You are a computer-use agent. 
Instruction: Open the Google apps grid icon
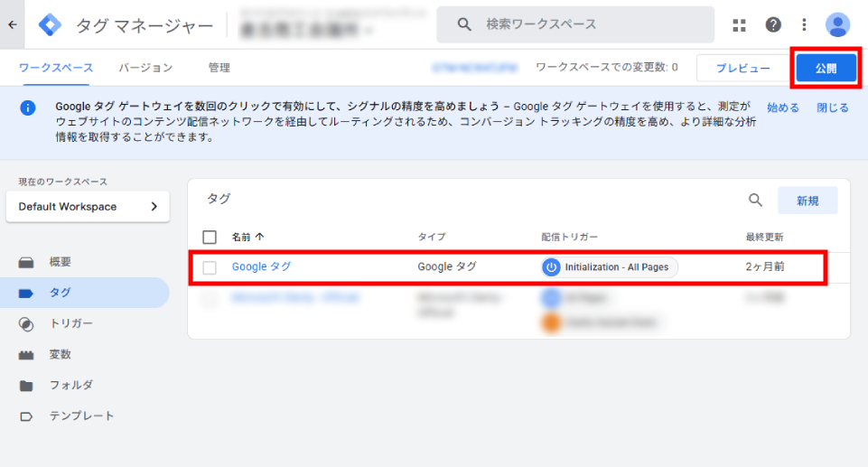pos(740,24)
